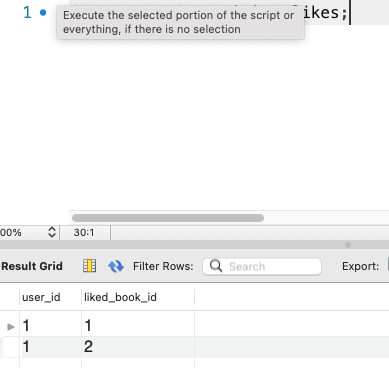Image resolution: width=389 pixels, height=368 pixels.
Task: Move the editor horizontal scrollbar thumb
Action: point(168,218)
